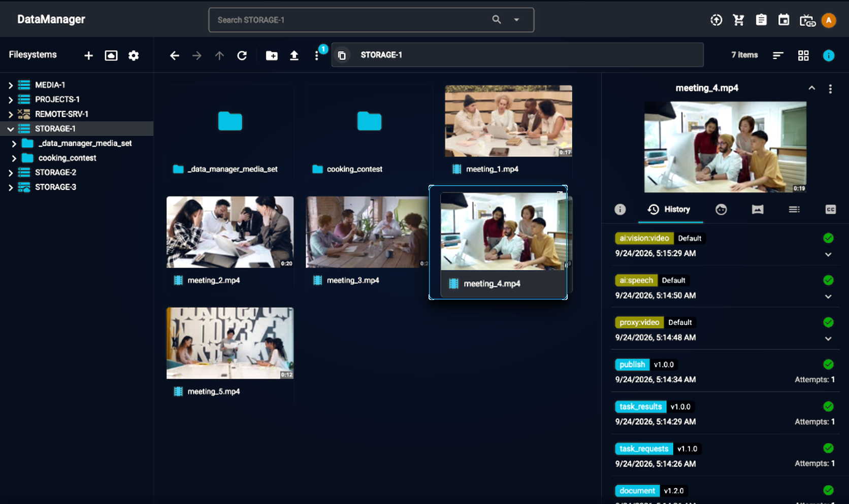Click the ai:speech tag
This screenshot has width=849, height=504.
636,280
